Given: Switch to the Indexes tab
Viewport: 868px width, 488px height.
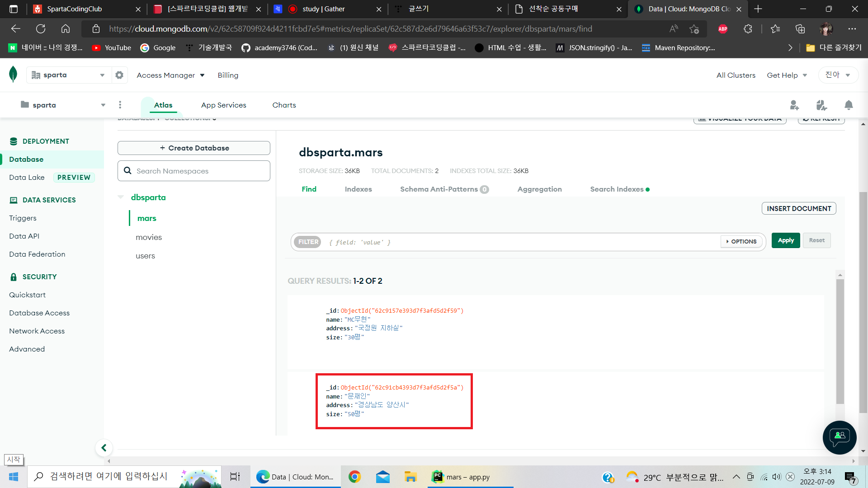Looking at the screenshot, I should (x=358, y=189).
